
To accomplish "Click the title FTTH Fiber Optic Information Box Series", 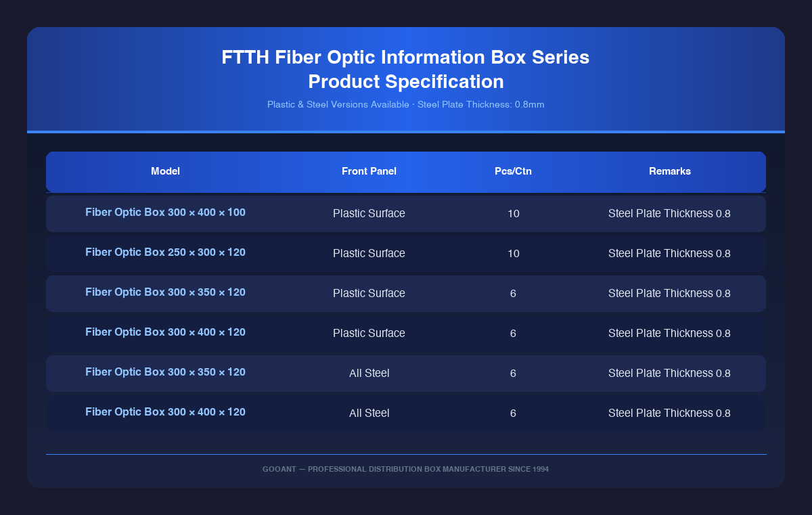I will click(x=405, y=58).
